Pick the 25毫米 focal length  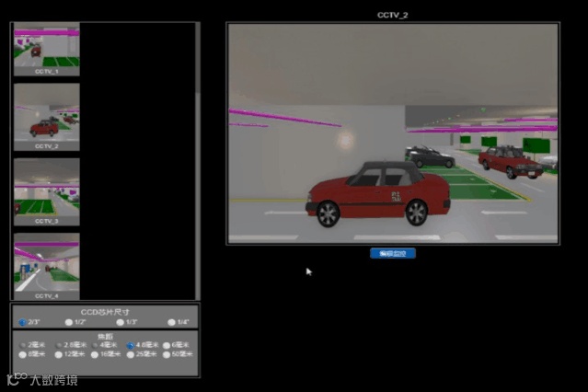(130, 354)
